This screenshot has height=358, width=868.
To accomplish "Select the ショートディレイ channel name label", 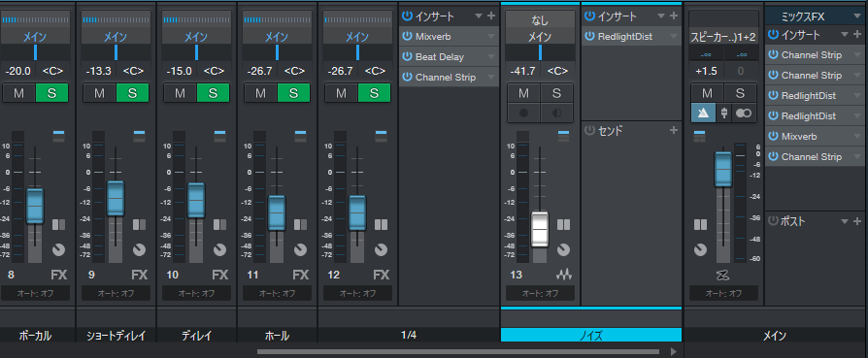I will click(117, 336).
